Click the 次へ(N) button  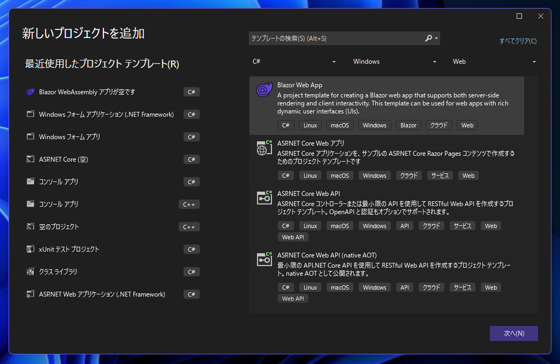click(514, 333)
